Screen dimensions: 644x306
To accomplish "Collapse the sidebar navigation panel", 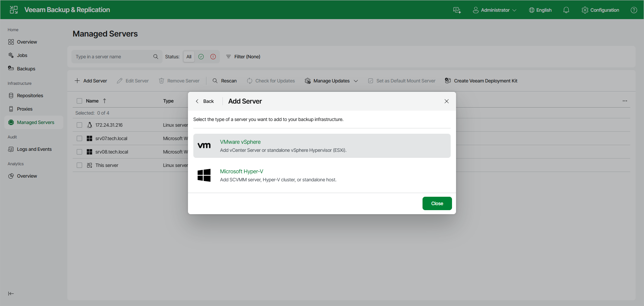I will (11, 294).
